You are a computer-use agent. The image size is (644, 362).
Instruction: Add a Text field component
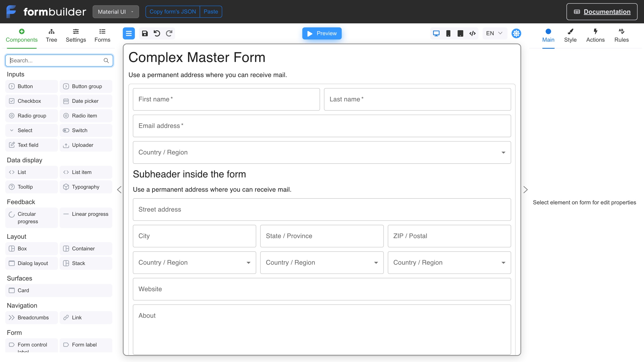point(31,145)
